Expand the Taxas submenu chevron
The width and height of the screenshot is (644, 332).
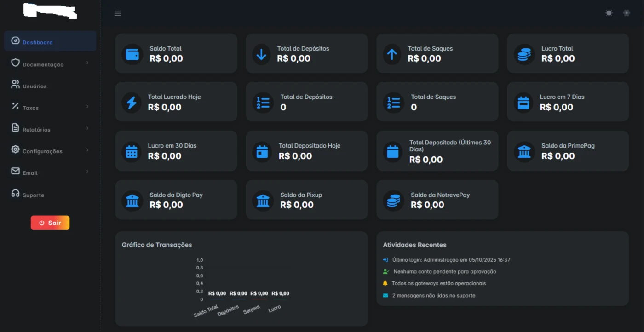point(87,107)
